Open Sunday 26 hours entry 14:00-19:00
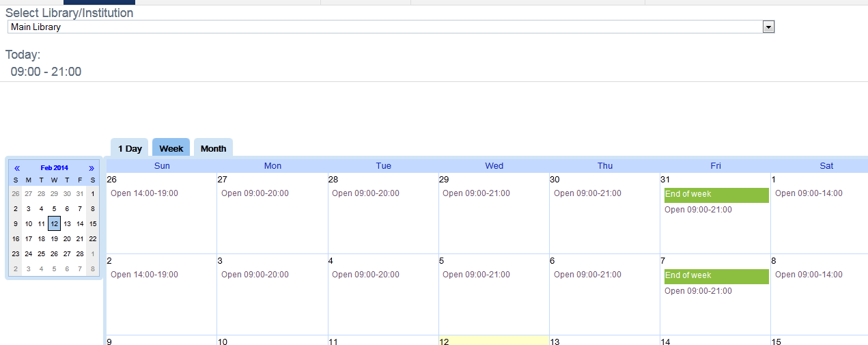The height and width of the screenshot is (345, 868). (144, 193)
